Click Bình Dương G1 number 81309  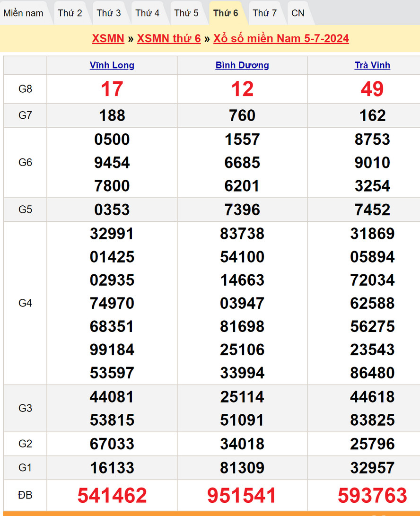[x=242, y=468]
